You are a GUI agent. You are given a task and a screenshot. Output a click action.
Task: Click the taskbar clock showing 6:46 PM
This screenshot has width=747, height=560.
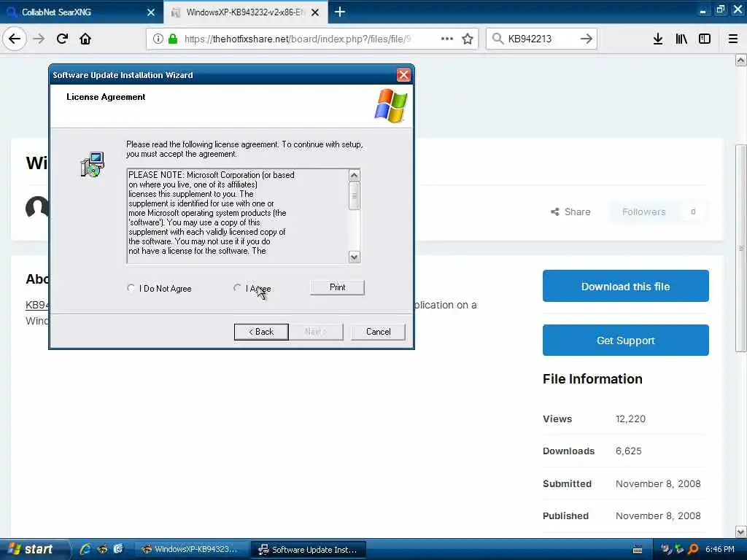point(720,549)
